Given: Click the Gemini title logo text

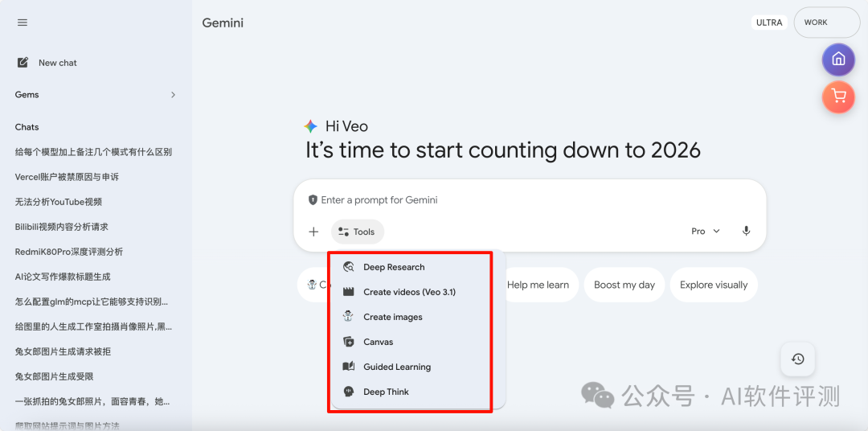Looking at the screenshot, I should pos(223,23).
